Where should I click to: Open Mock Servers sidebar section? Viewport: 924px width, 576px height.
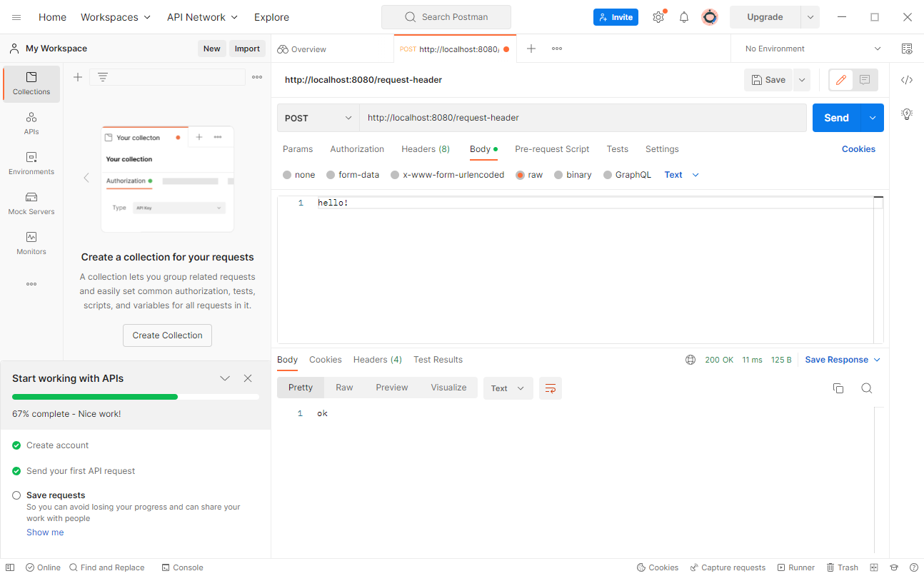tap(31, 203)
